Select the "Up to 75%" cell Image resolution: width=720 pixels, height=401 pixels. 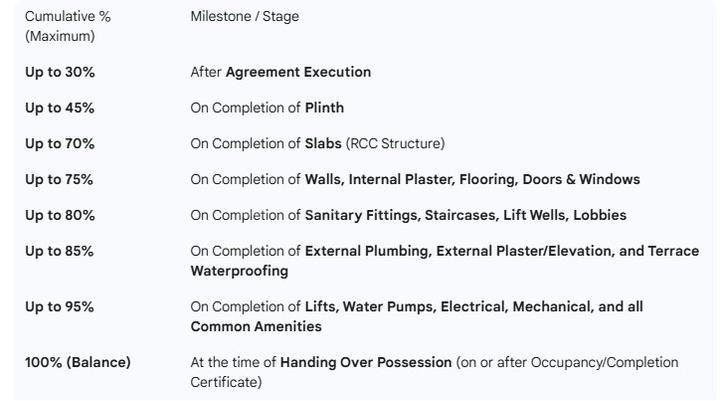coord(59,180)
